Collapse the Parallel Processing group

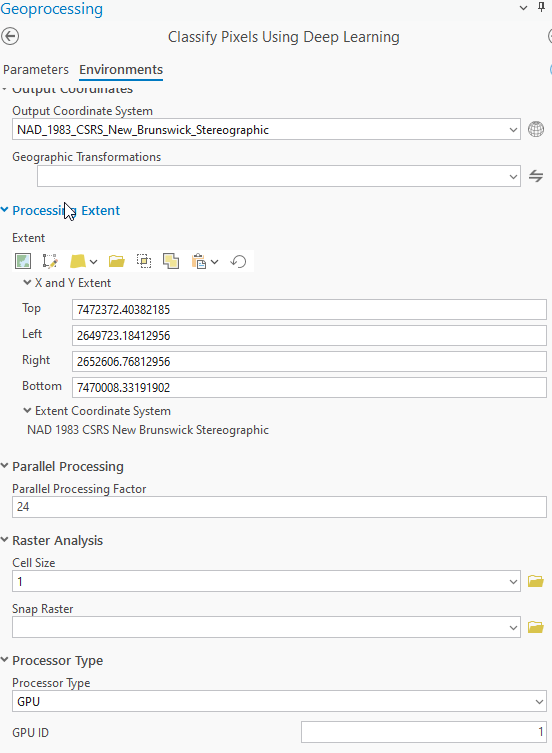tap(5, 466)
